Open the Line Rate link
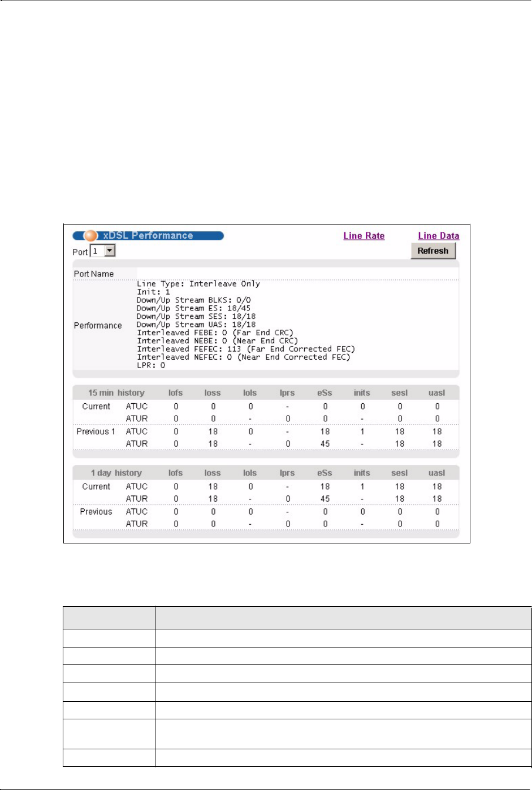532x790 pixels. coord(364,236)
